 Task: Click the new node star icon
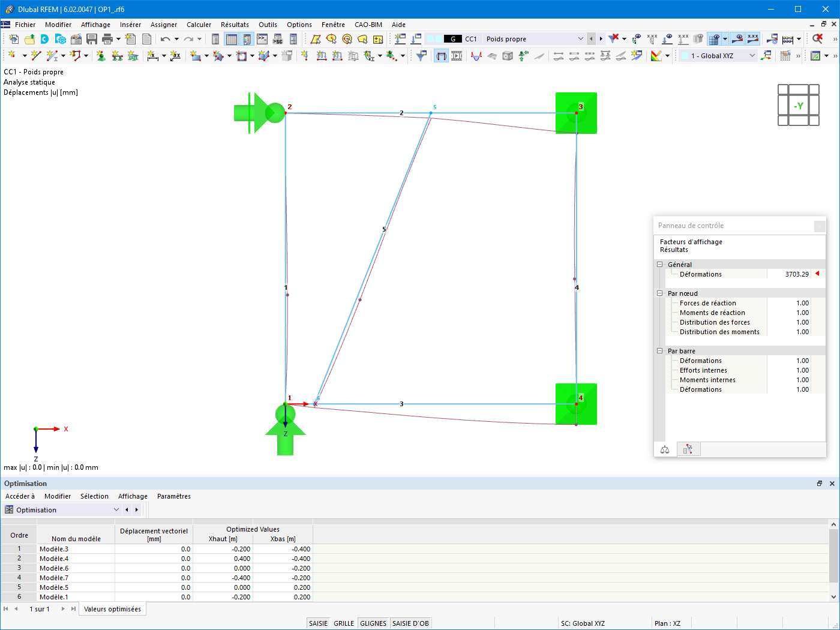pyautogui.click(x=12, y=56)
